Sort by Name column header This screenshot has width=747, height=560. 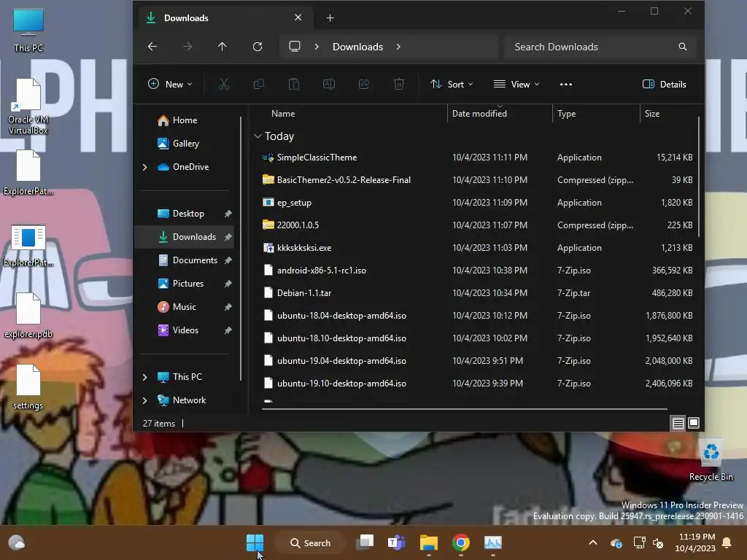click(283, 114)
